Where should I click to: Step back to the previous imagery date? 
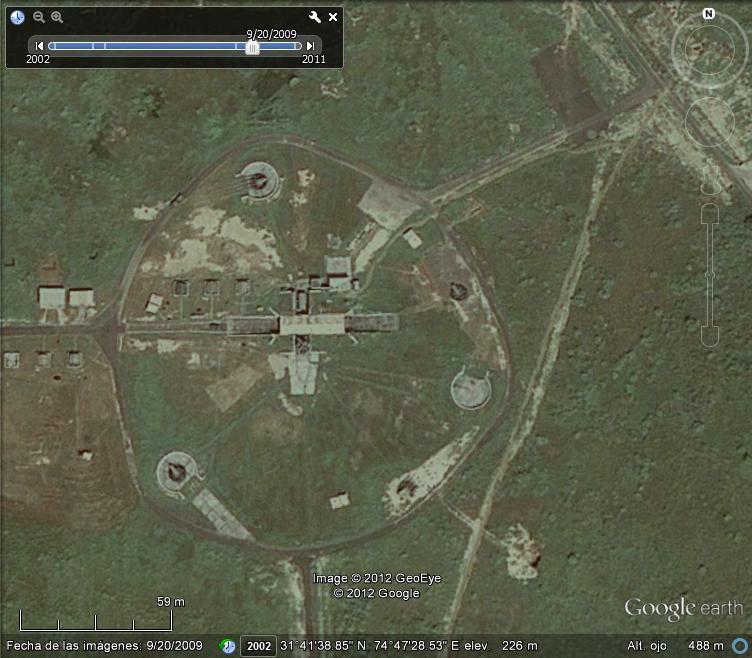pos(39,46)
